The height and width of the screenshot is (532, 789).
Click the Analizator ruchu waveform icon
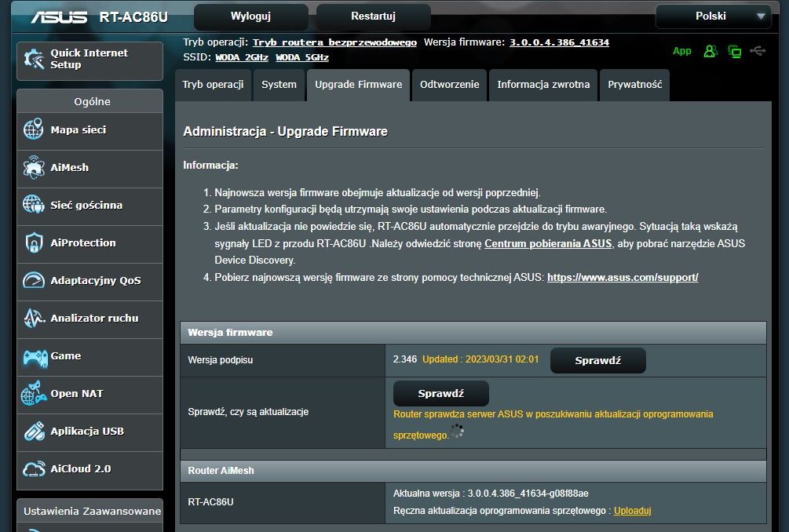click(x=34, y=318)
